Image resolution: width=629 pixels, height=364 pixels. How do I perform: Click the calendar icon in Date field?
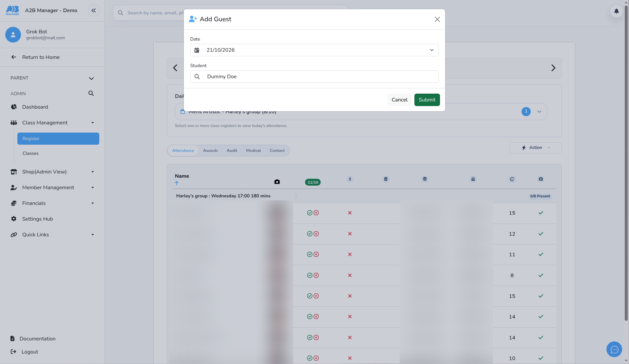coord(197,50)
